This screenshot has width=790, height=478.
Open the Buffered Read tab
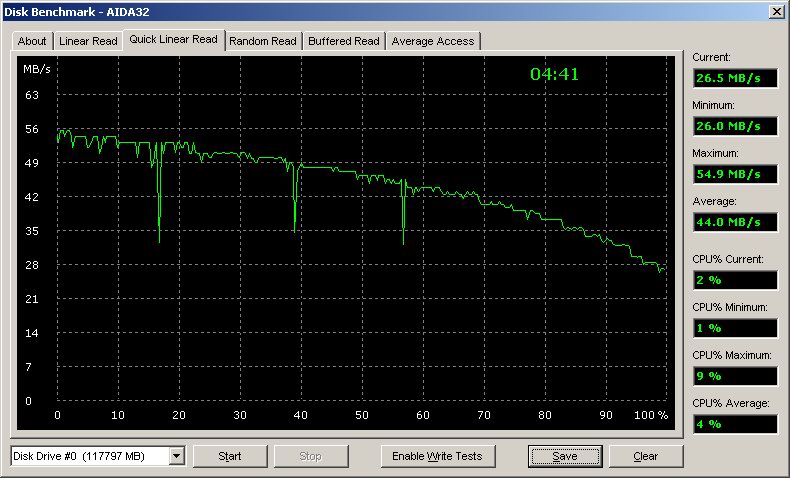(x=344, y=41)
